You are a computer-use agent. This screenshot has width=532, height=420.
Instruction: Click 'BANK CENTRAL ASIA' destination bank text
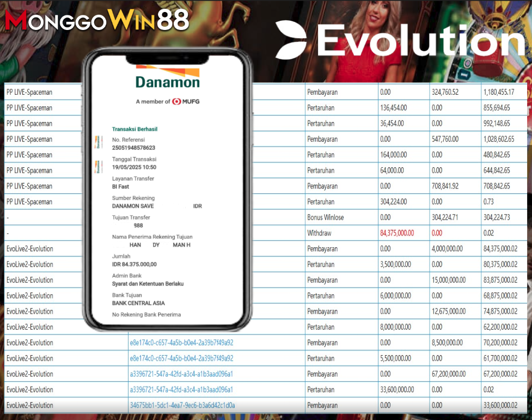(138, 303)
